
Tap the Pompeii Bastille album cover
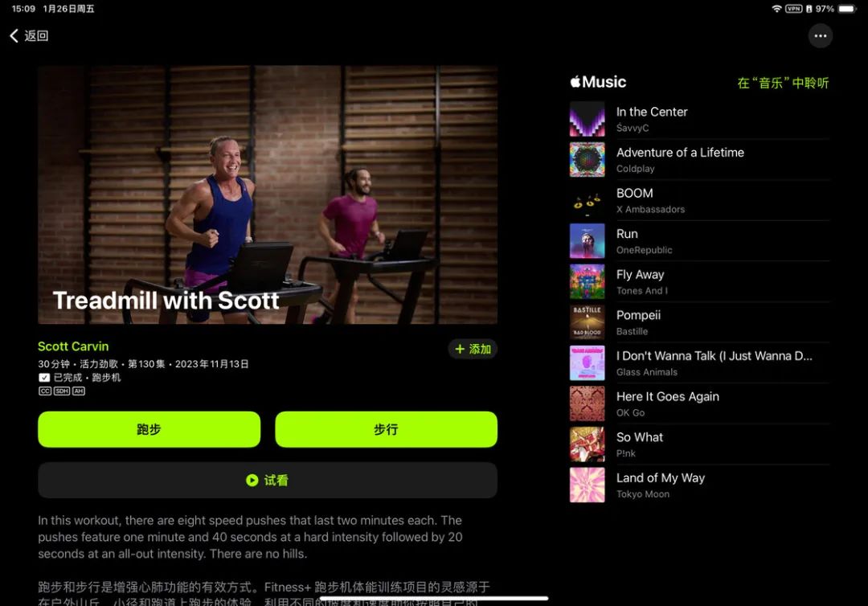pyautogui.click(x=587, y=322)
